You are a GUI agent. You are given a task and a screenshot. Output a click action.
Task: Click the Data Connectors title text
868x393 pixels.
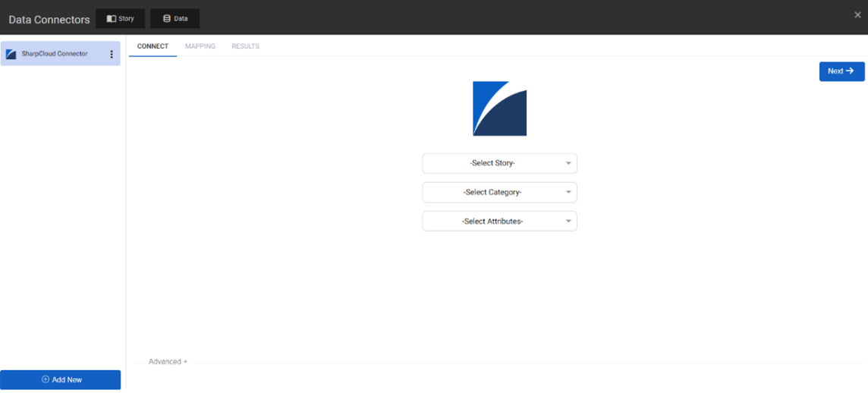49,20
